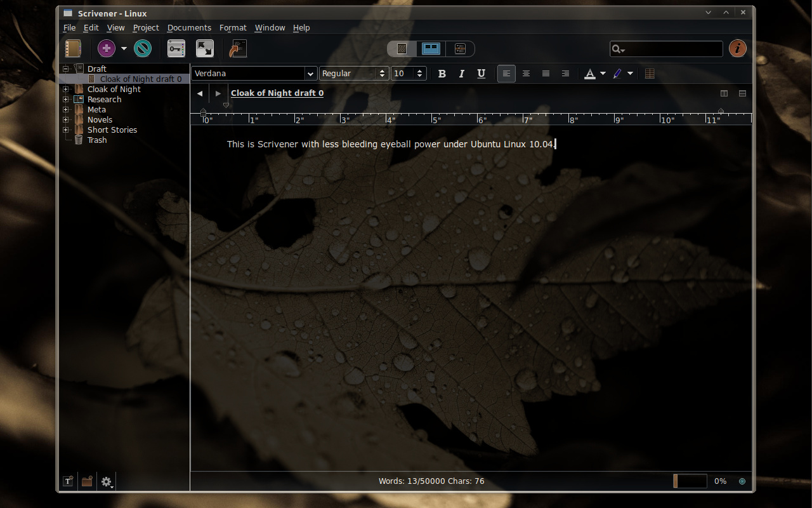Open the Window menu

tap(270, 27)
